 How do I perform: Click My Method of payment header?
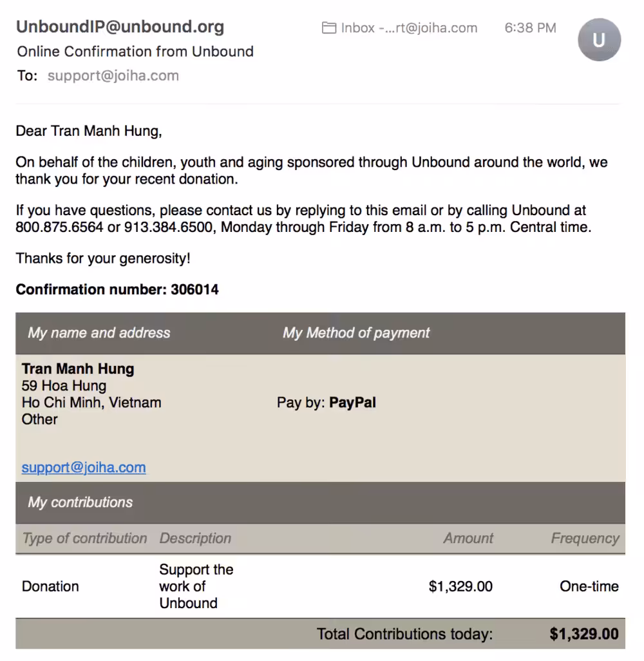356,332
